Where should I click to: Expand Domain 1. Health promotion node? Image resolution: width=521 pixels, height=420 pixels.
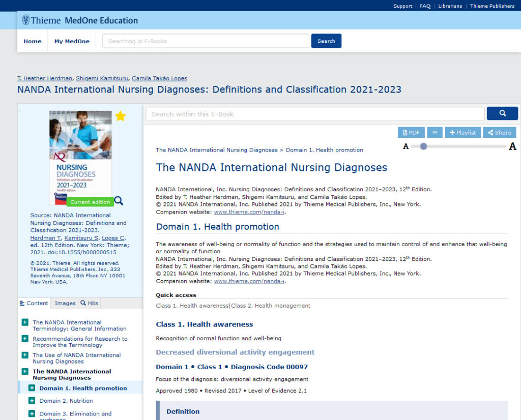coord(32,388)
